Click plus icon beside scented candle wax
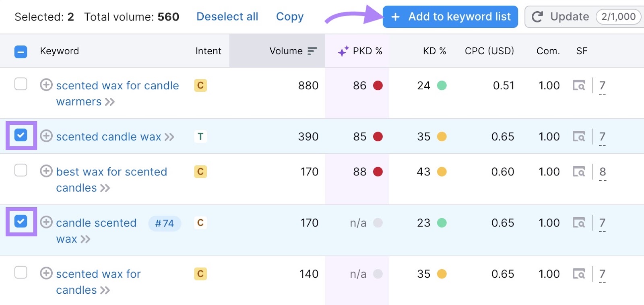644x305 pixels. point(46,136)
